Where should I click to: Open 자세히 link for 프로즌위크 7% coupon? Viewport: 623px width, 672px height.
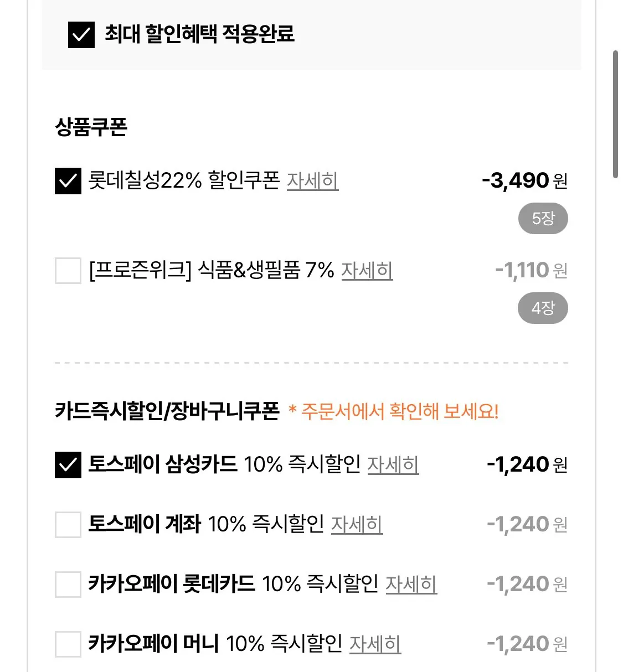(x=367, y=271)
